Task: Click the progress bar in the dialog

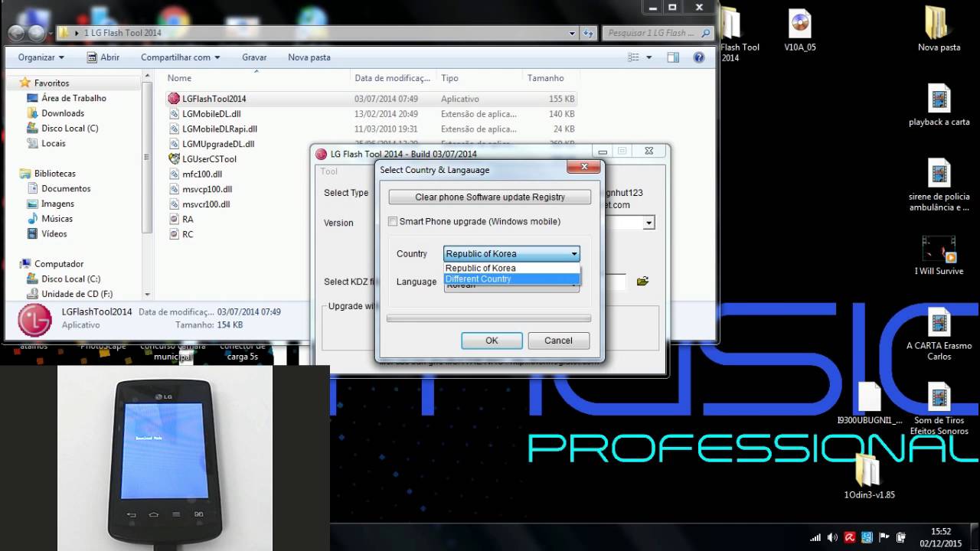Action: (488, 318)
